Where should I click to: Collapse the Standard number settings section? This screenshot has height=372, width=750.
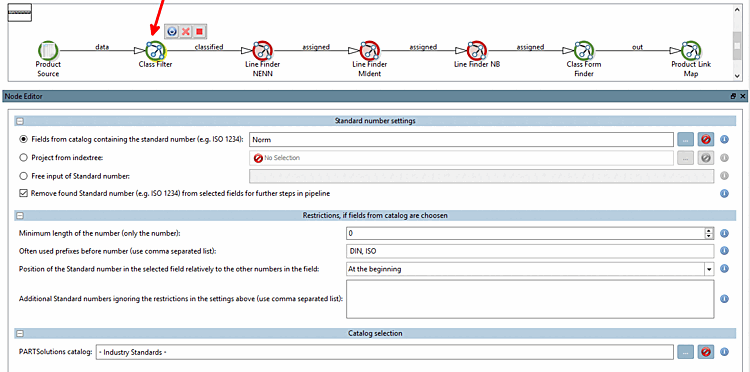tap(20, 121)
